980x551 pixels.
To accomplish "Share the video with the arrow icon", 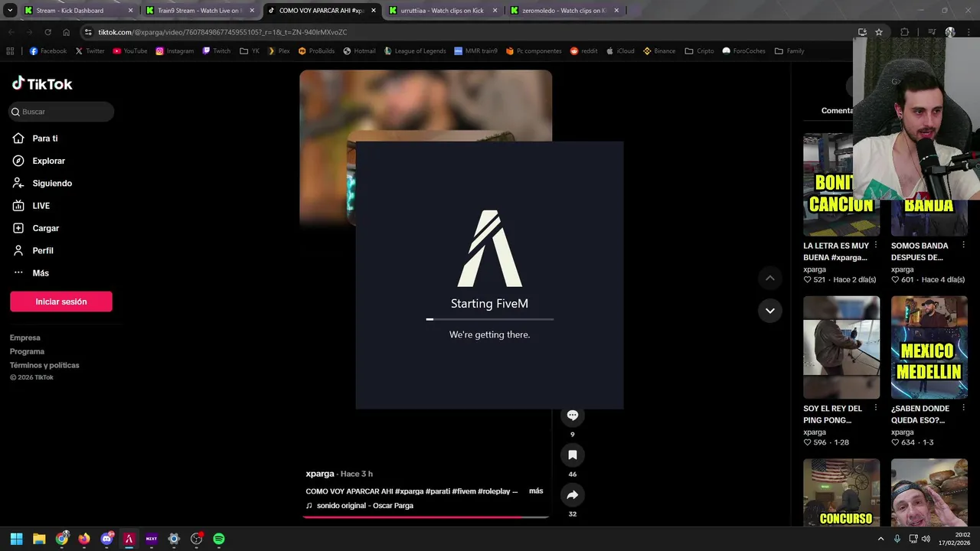I will click(x=572, y=494).
